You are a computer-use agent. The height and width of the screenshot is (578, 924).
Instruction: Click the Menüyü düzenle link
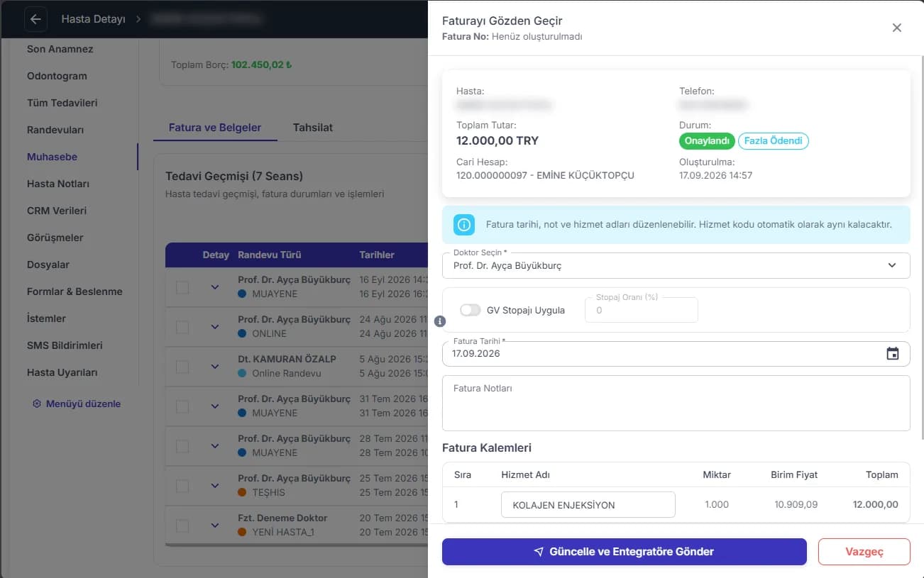click(x=77, y=404)
